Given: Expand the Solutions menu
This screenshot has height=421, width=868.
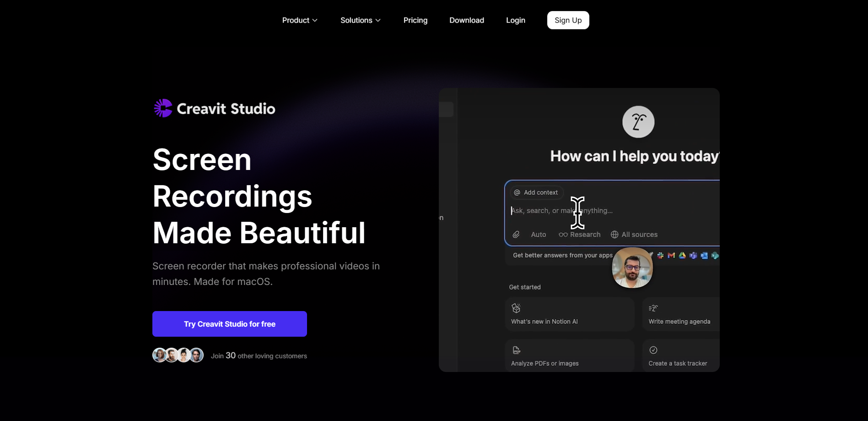Looking at the screenshot, I should tap(360, 20).
